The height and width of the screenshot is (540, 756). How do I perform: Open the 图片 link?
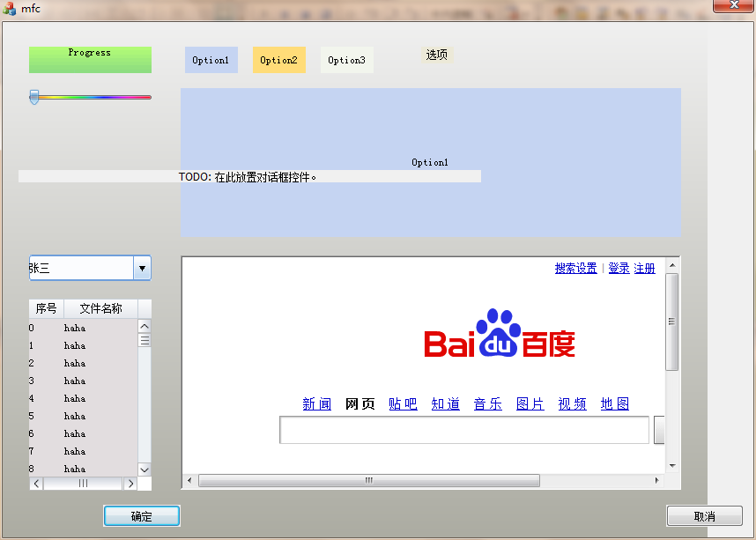point(530,403)
